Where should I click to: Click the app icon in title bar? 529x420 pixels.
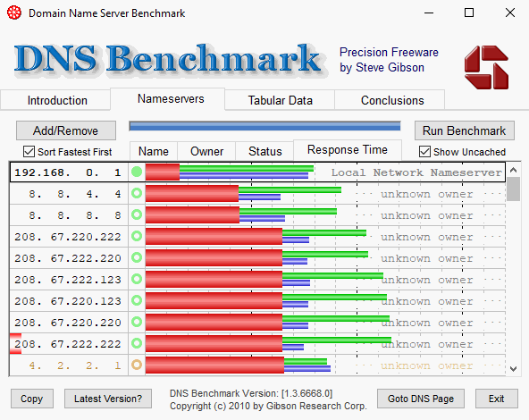[14, 13]
